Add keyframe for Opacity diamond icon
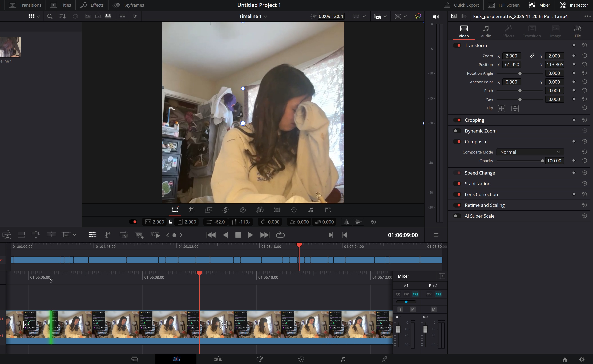 [574, 161]
